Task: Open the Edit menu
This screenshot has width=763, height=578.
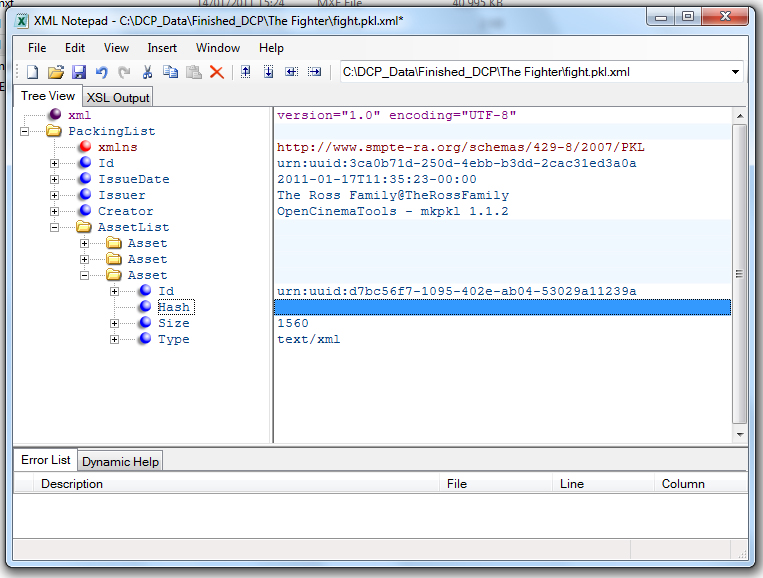Action: [x=75, y=48]
